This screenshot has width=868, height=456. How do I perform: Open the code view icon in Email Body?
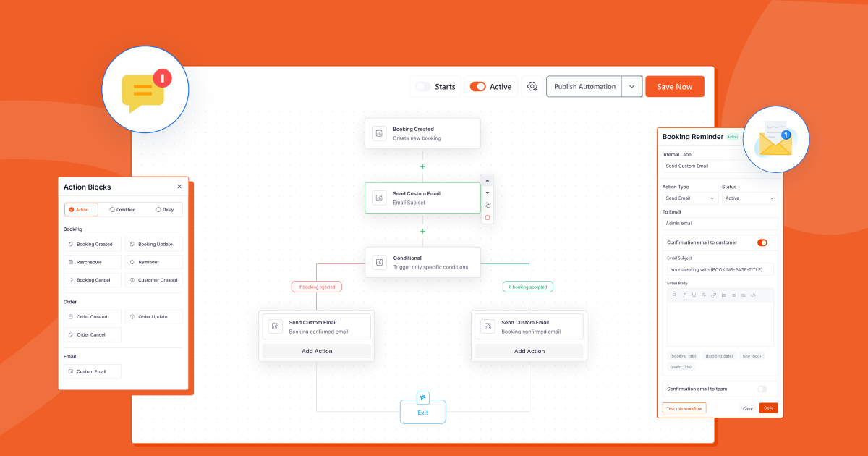click(754, 295)
